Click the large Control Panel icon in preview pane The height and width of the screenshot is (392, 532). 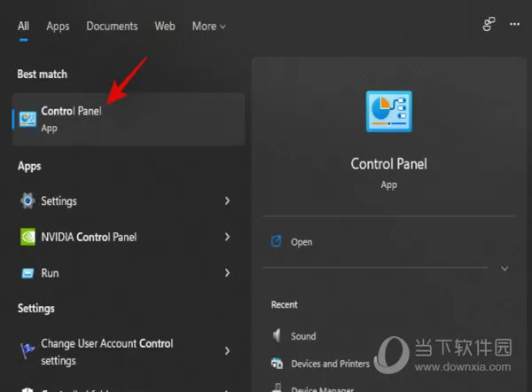pos(389,112)
